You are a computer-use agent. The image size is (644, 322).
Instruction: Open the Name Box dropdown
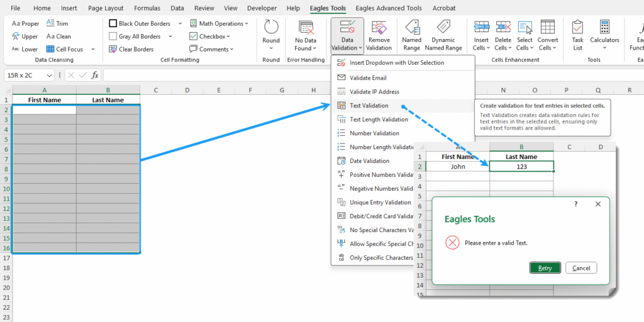(49, 75)
